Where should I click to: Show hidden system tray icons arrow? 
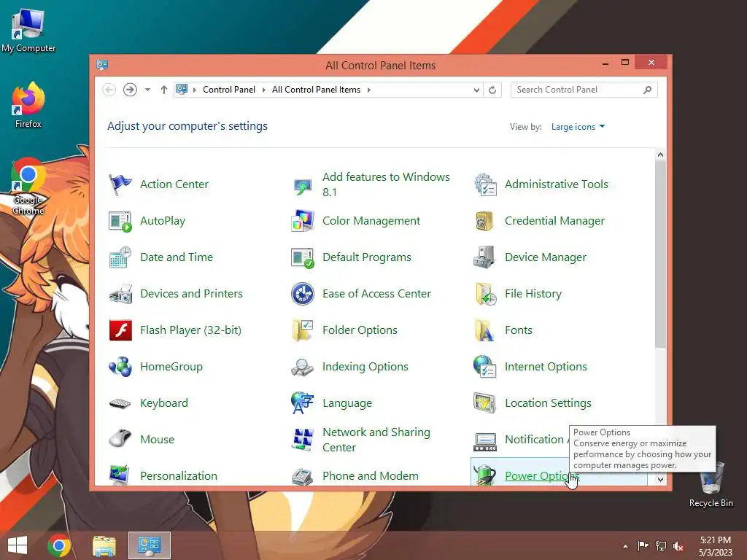point(625,546)
